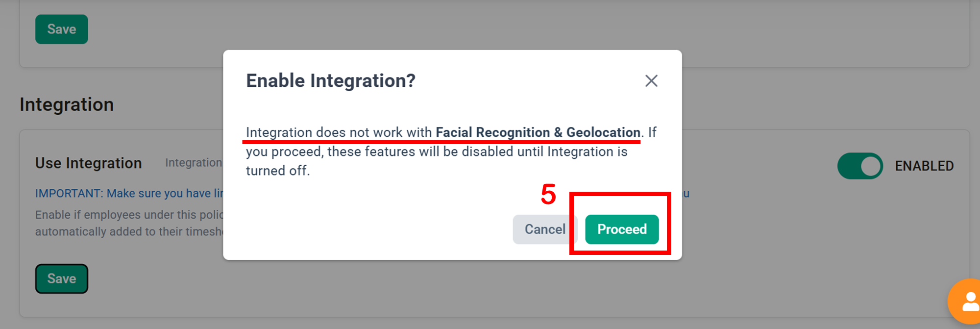Click the "turned off." line in dialog
This screenshot has width=980, height=329.
coord(277,171)
